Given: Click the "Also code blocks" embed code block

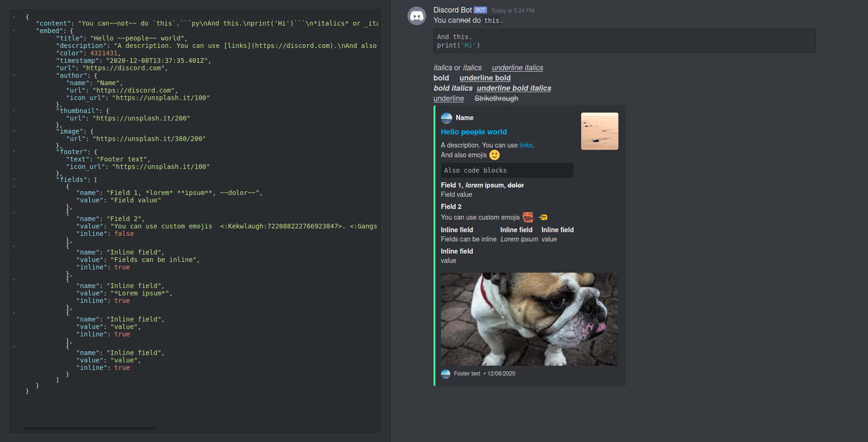Looking at the screenshot, I should click(507, 170).
